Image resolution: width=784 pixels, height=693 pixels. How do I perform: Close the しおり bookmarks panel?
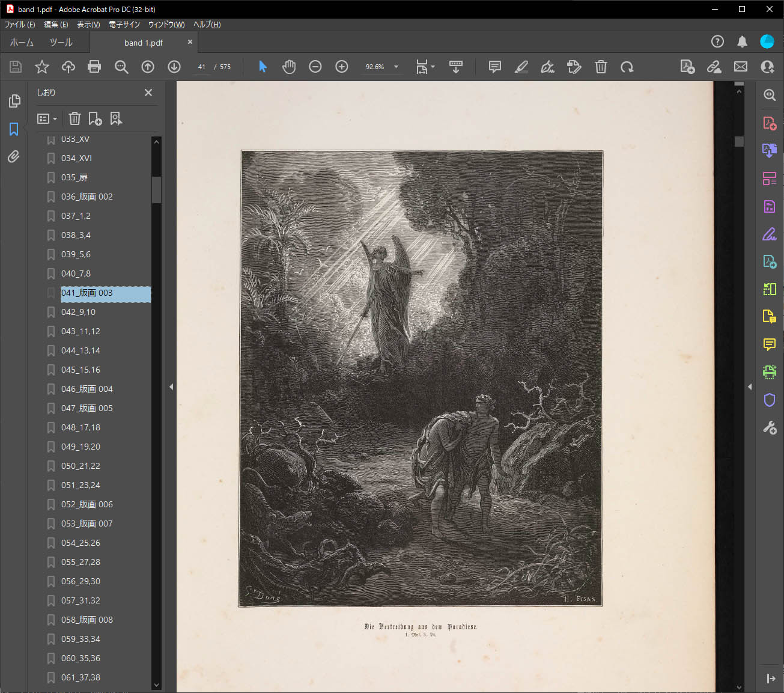coord(148,93)
